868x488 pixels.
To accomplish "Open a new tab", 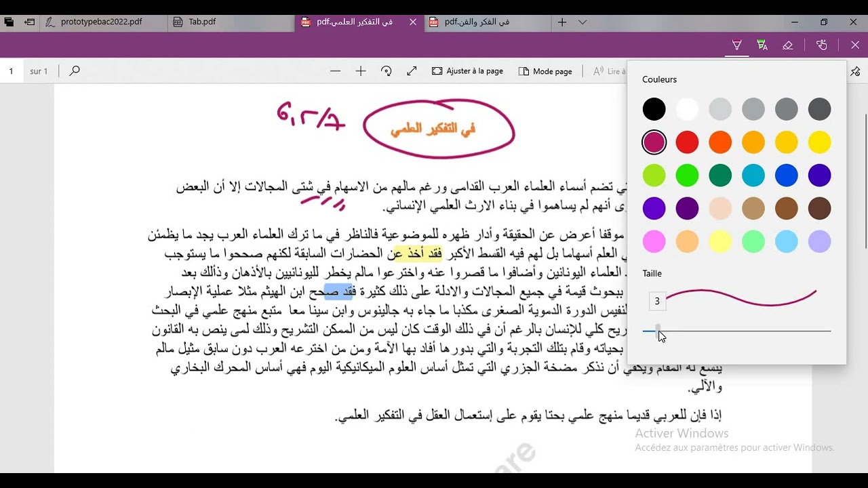I will click(x=562, y=22).
